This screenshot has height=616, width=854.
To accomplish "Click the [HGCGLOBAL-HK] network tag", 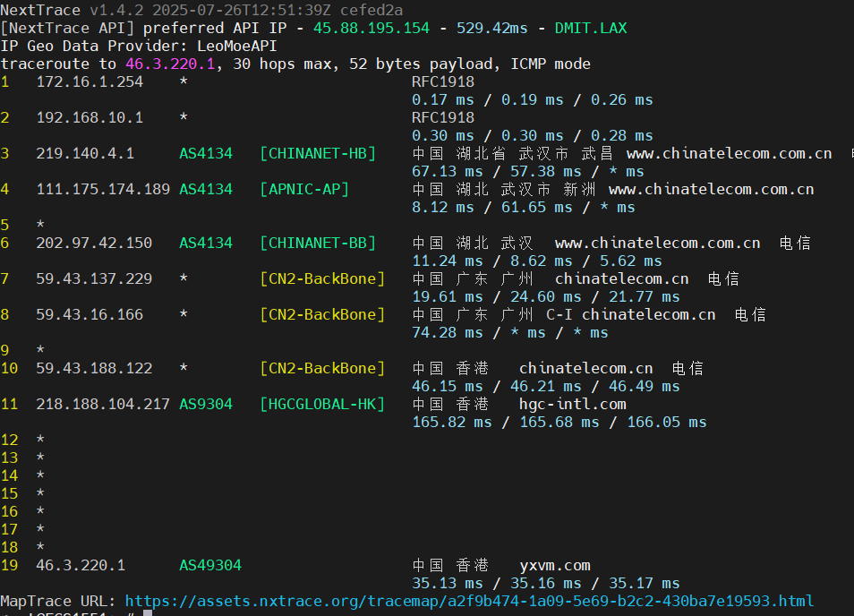I will 322,404.
